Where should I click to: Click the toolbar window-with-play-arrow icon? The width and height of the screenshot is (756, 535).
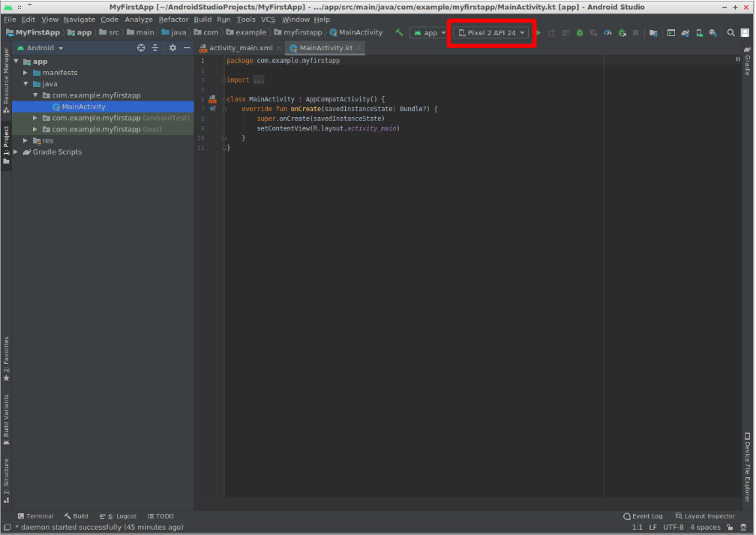[671, 33]
